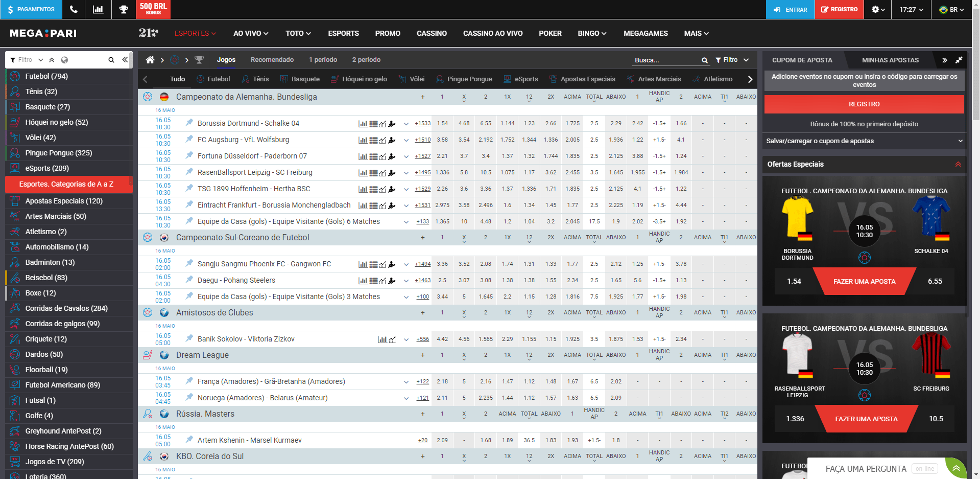Expand Campeonato da Alemanha plus sign
The image size is (980, 479).
[422, 97]
